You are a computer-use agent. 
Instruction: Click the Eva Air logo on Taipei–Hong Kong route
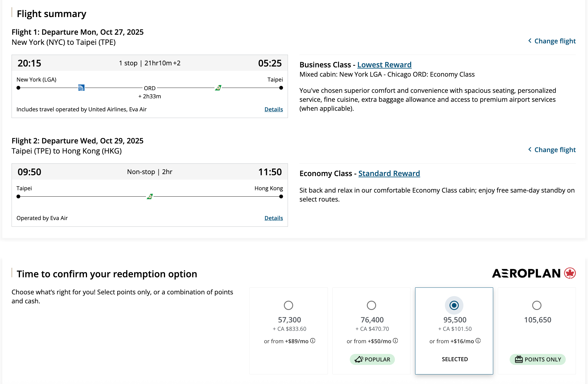point(150,196)
